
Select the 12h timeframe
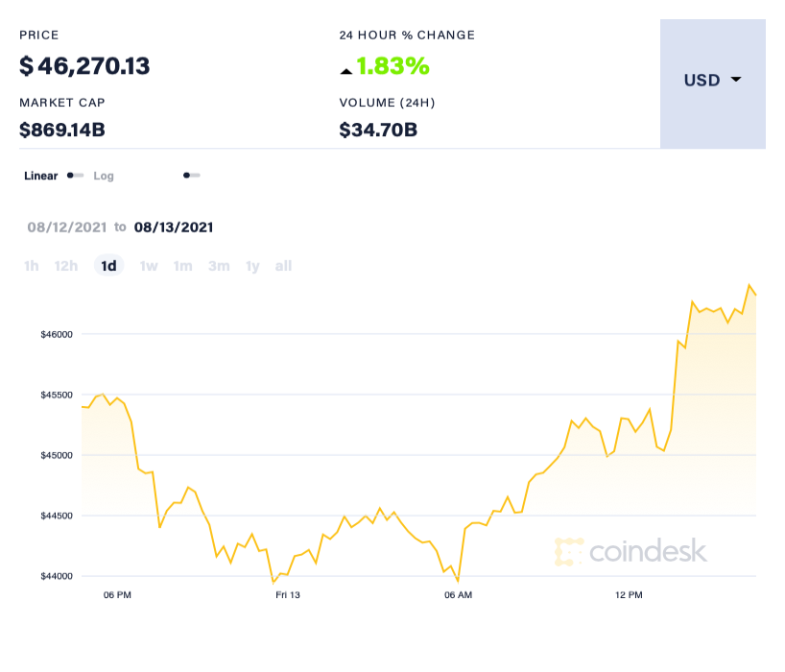65,265
